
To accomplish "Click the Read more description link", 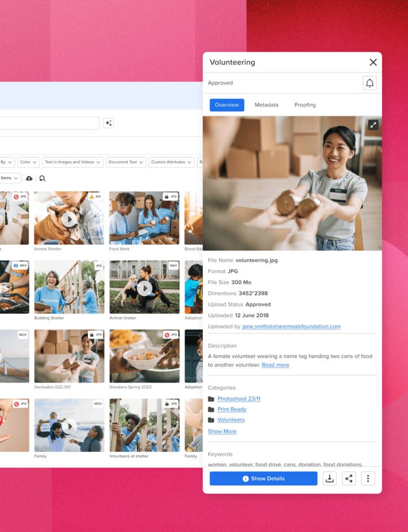I will (x=275, y=365).
